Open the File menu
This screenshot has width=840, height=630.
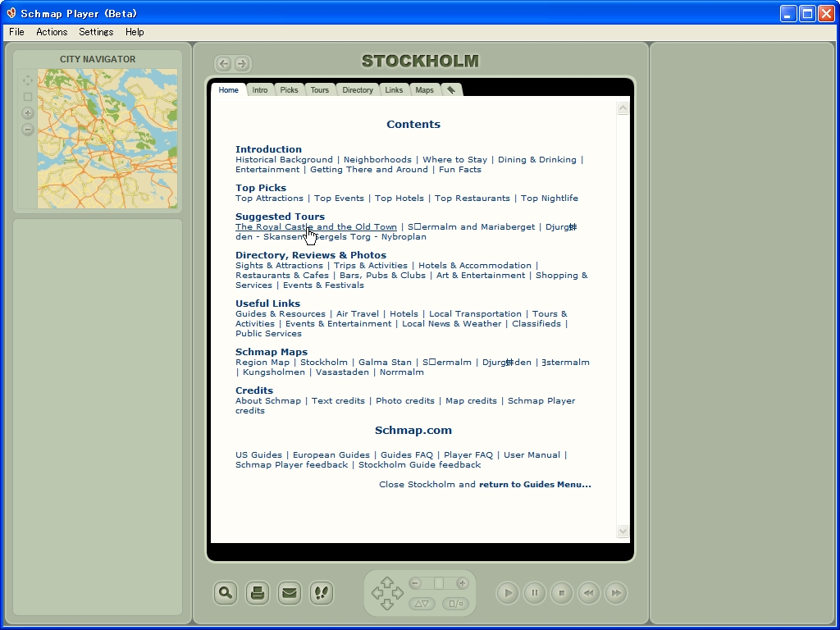click(x=16, y=32)
